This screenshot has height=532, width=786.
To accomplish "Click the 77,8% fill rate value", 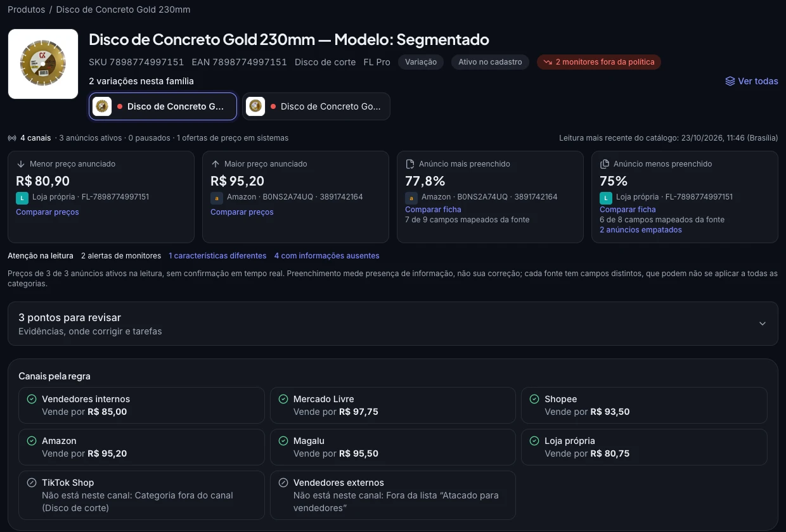I will coord(425,181).
